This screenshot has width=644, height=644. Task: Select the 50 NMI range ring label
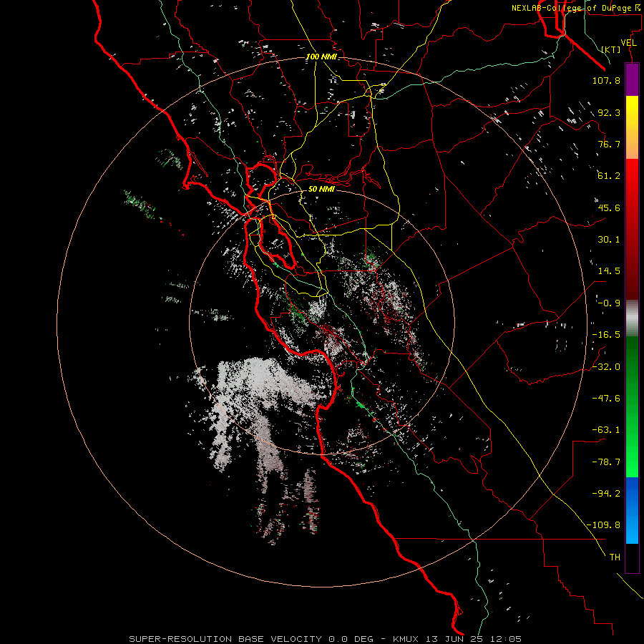(321, 189)
